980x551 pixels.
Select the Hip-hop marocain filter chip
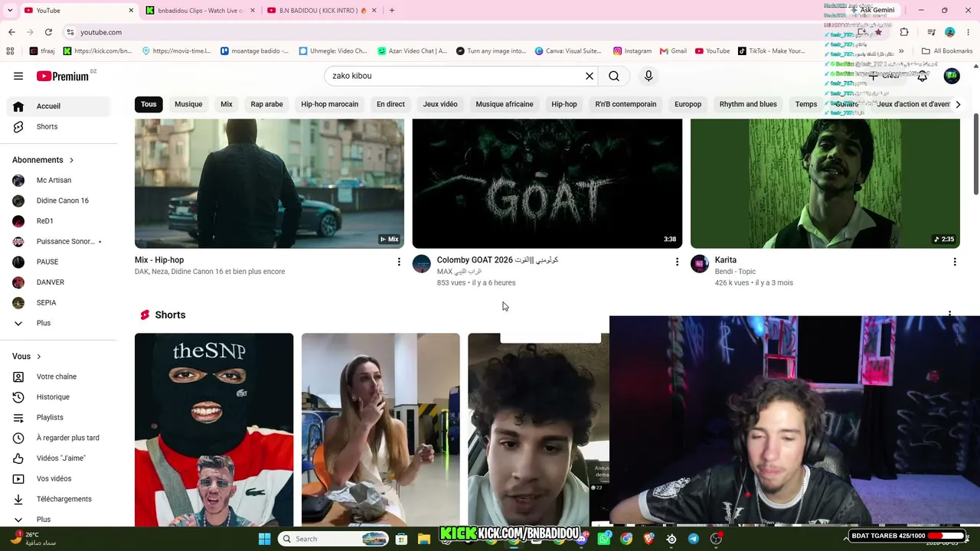(329, 104)
